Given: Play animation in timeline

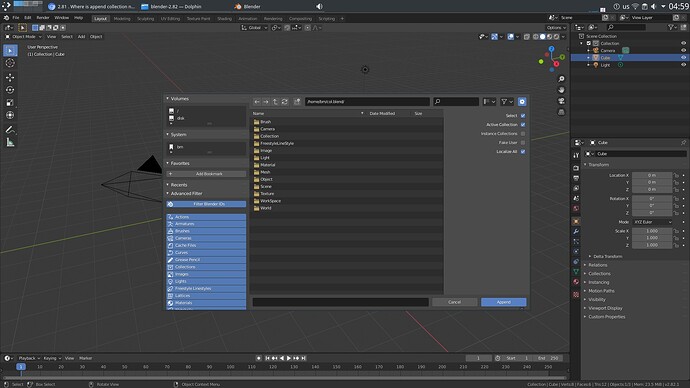Looking at the screenshot, I should [289, 359].
